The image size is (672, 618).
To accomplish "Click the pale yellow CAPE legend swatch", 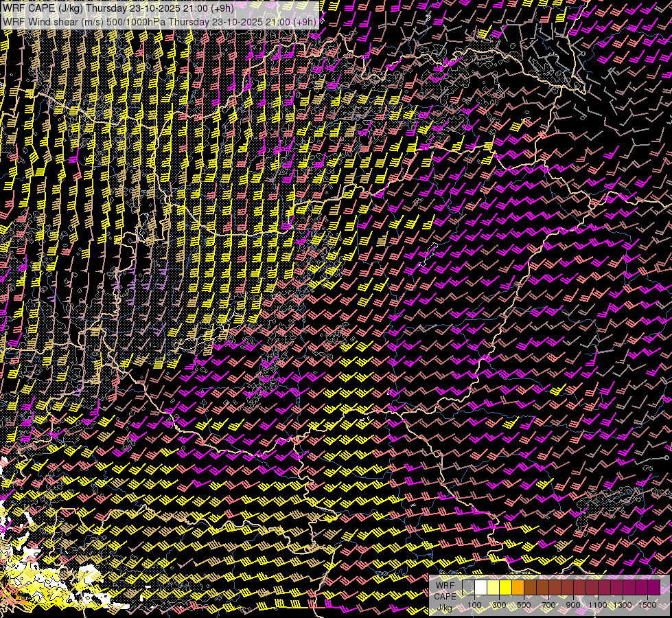I will pos(493,588).
